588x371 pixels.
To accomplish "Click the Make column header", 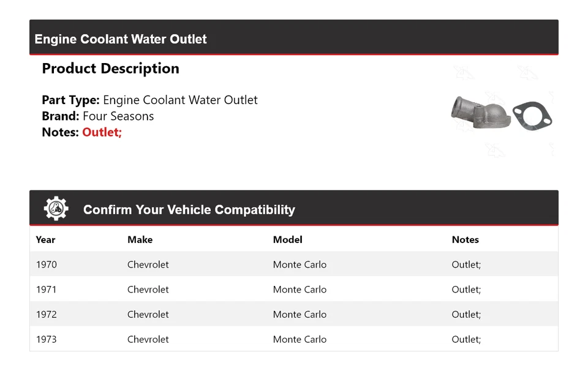I will 140,239.
